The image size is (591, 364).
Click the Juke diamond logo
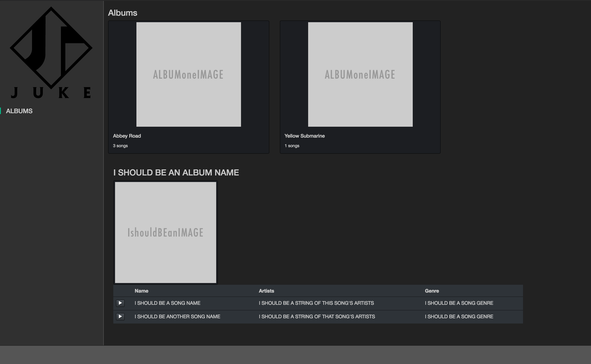pos(51,48)
